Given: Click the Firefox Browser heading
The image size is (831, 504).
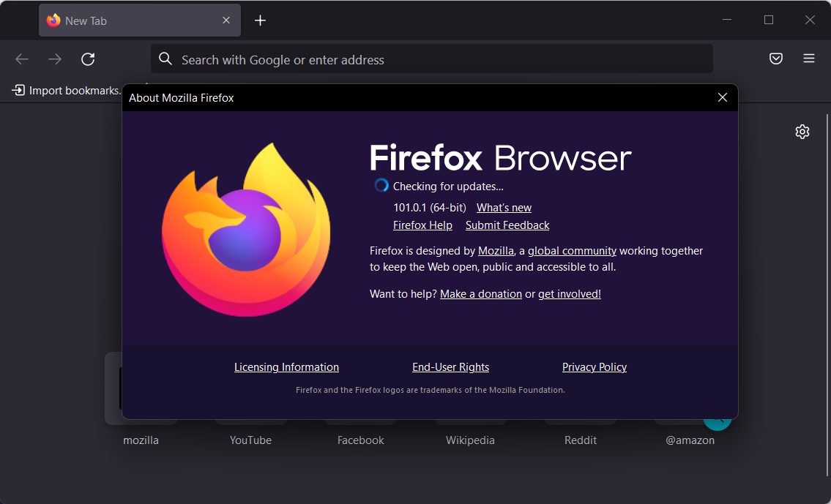Looking at the screenshot, I should click(500, 157).
